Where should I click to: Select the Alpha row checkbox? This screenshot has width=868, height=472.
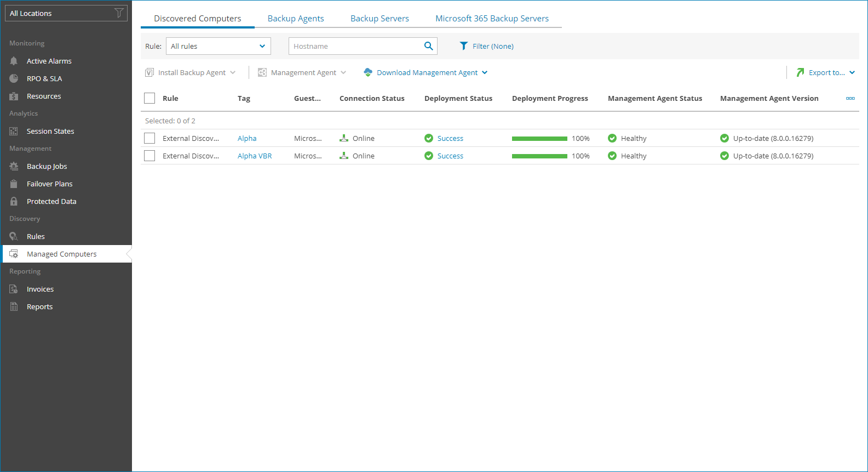[150, 138]
